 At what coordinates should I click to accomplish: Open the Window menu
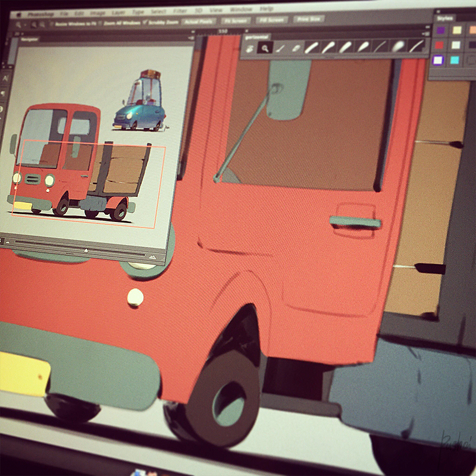tap(241, 10)
